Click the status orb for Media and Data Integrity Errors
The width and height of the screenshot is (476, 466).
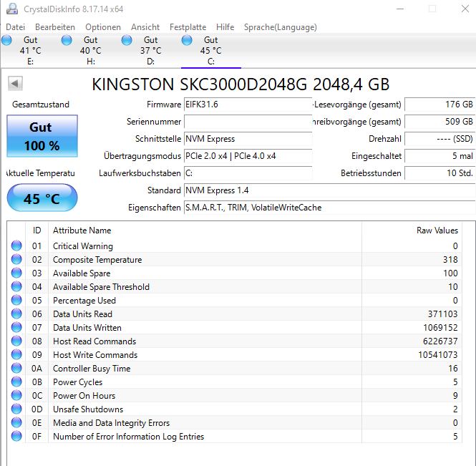tap(16, 422)
